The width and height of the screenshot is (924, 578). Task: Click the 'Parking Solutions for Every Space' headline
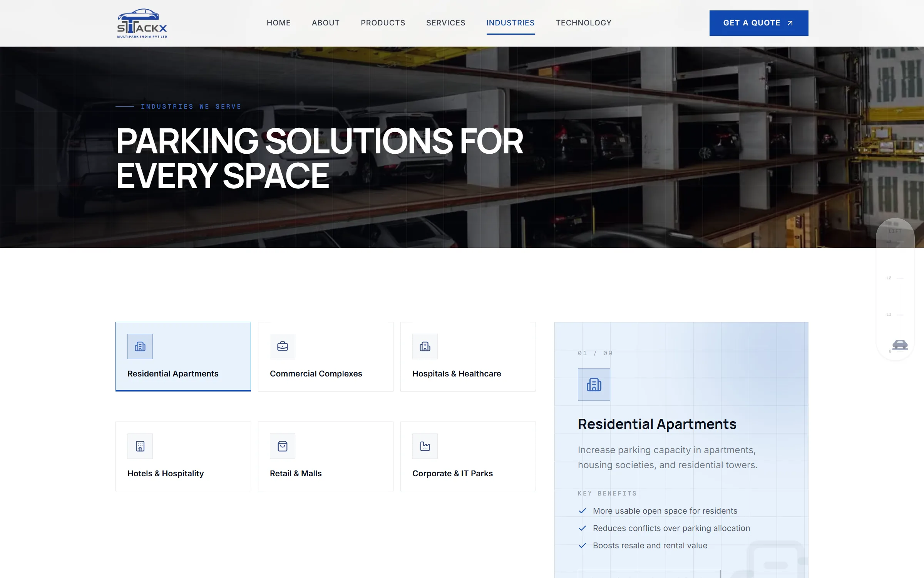point(320,158)
